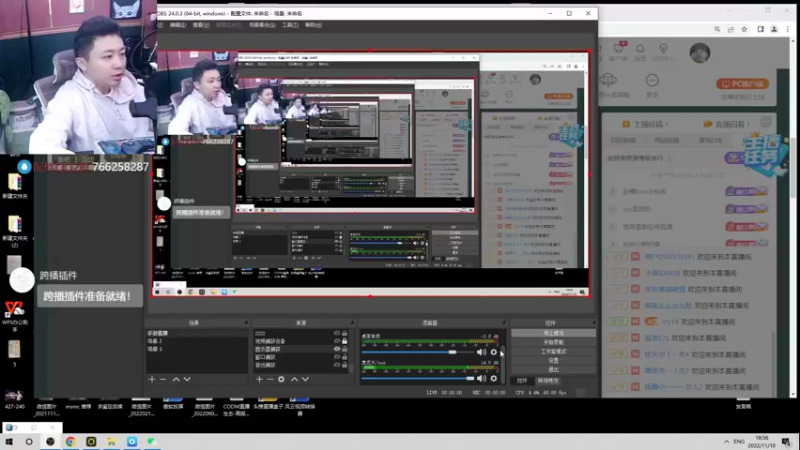
Task: Click the browser share page icon
Action: point(731,30)
